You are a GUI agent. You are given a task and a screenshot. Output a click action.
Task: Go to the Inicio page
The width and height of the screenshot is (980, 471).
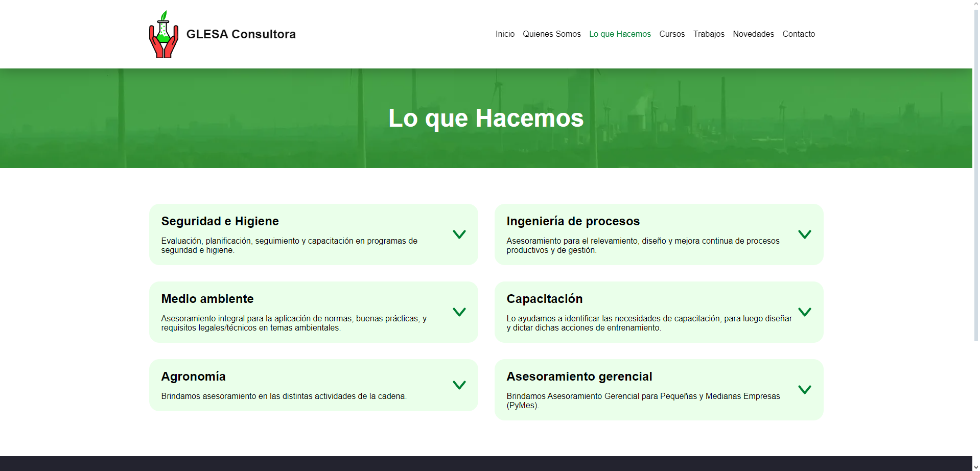pyautogui.click(x=504, y=34)
